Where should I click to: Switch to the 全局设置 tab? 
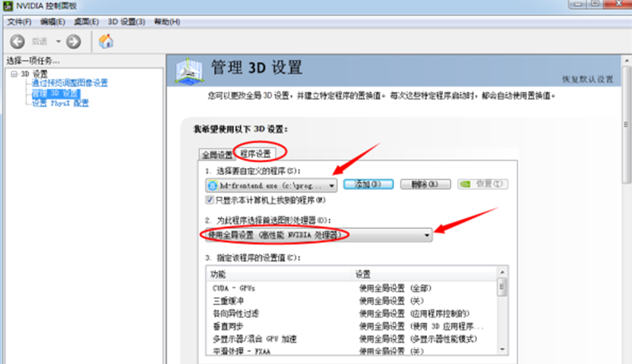click(x=217, y=155)
